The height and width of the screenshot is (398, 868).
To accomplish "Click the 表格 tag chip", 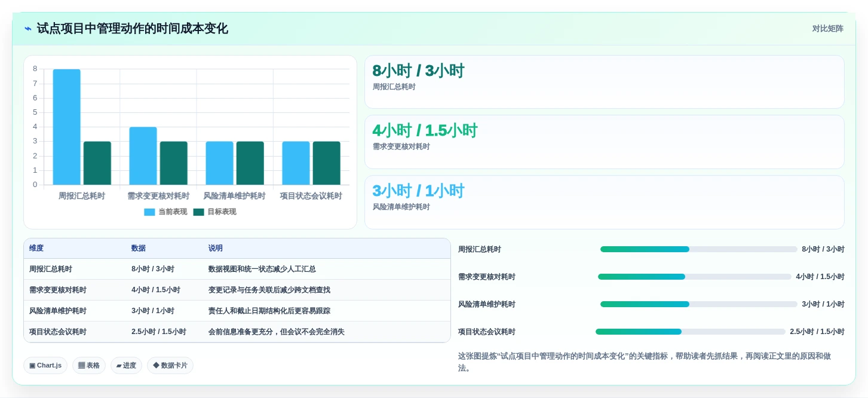I will [x=89, y=365].
